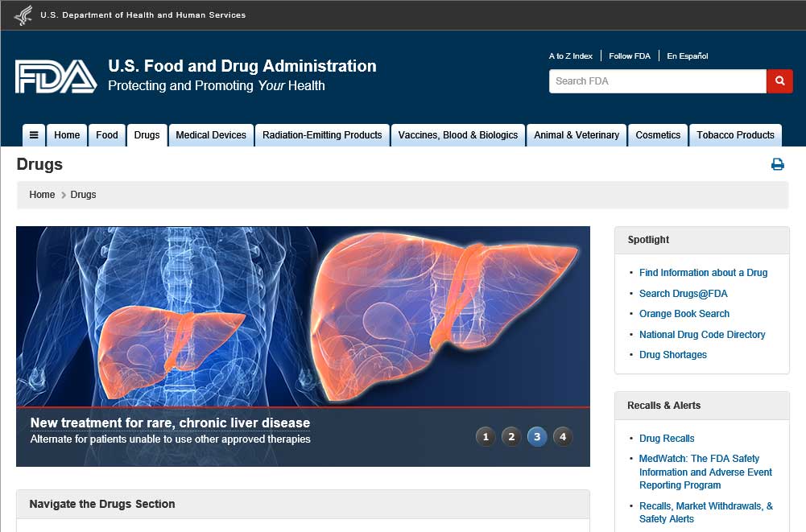806x532 pixels.
Task: Go to Vaccines, Blood & Biologics tab
Action: [x=457, y=135]
